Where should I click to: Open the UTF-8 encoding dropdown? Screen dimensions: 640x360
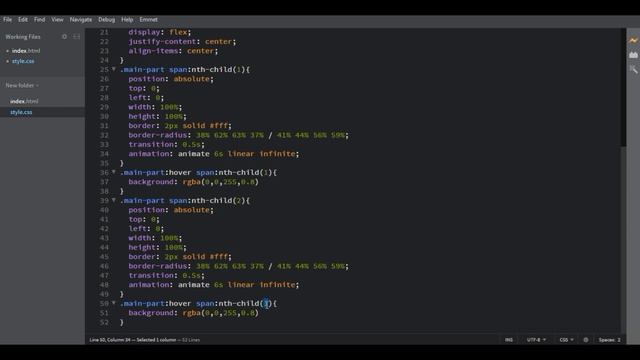536,340
